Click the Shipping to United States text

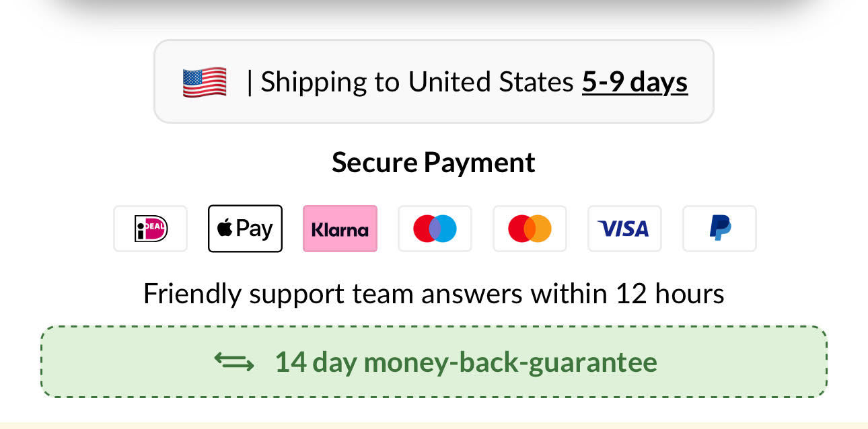[417, 82]
